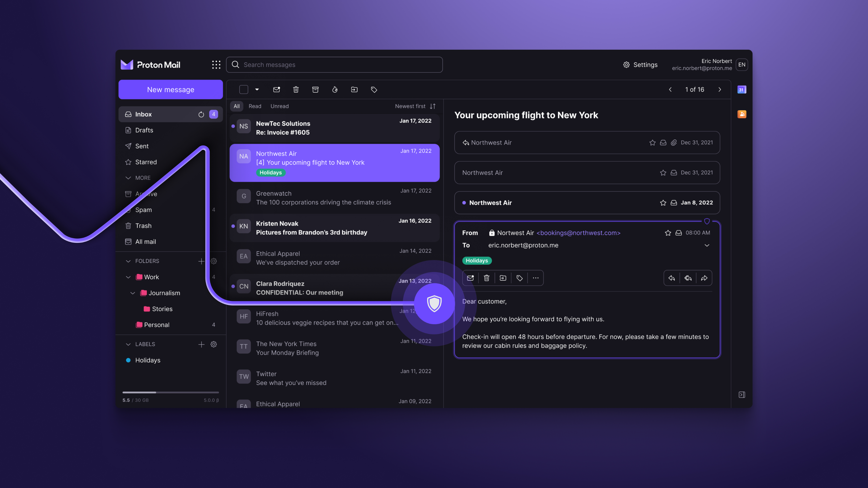Viewport: 868px width, 488px height.
Task: Expand recipient details chevron in open message
Action: pos(707,245)
